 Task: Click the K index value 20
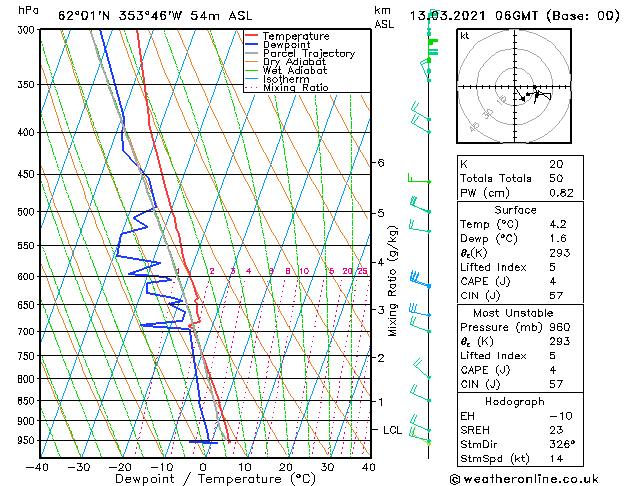pos(556,164)
